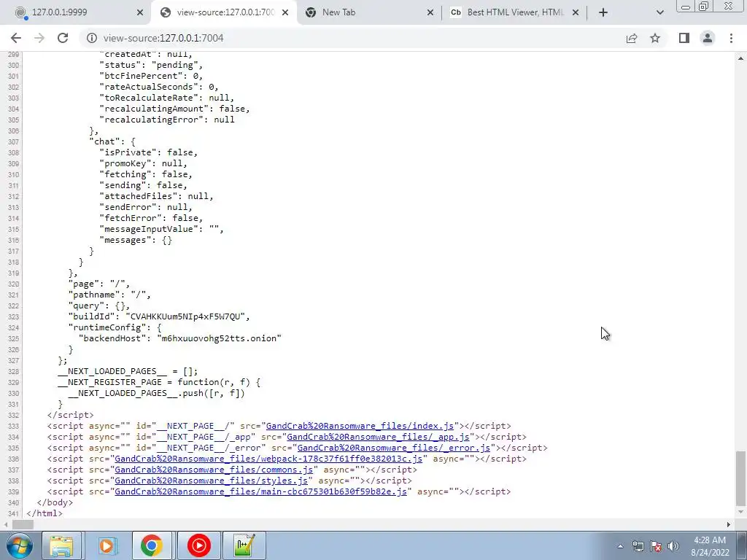Open the Windows Start menu
The width and height of the screenshot is (747, 560).
(18, 545)
